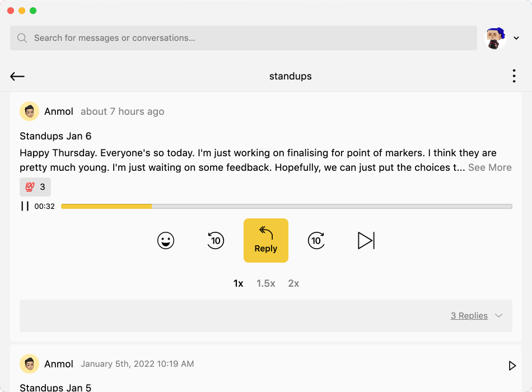
Task: Click Anmol's avatar on the Jan 6 post
Action: [x=29, y=111]
